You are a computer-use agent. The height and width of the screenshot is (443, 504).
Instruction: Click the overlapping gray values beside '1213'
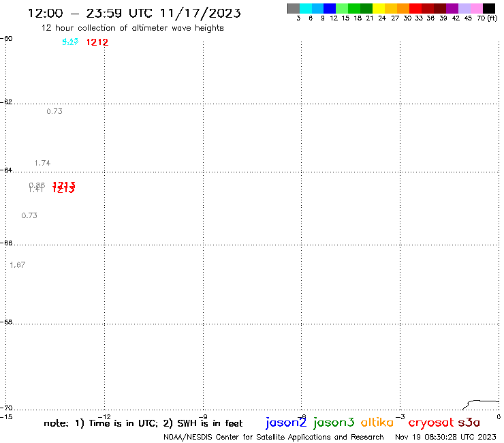pyautogui.click(x=37, y=187)
